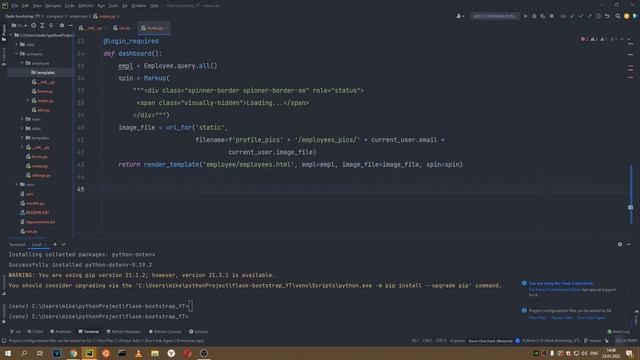Collapse all icon in Project panel toolbar
This screenshot has width=640, height=360.
coord(51,25)
